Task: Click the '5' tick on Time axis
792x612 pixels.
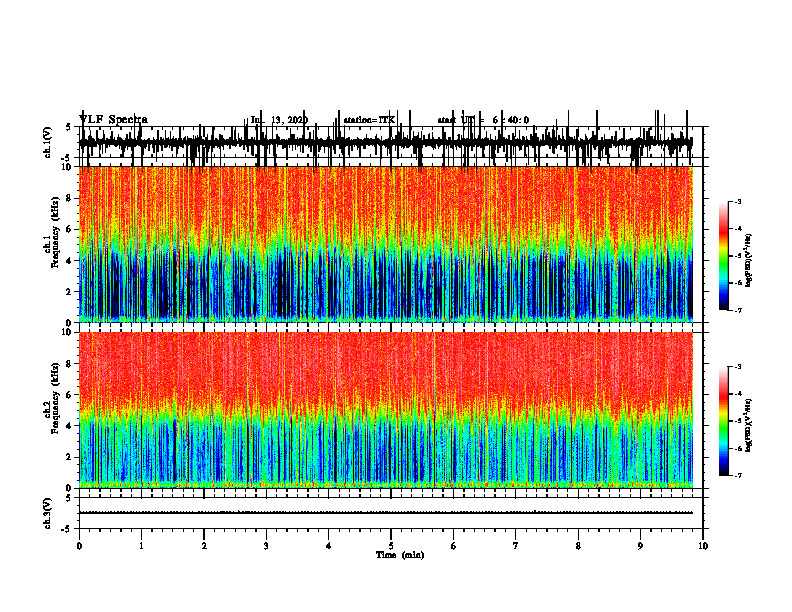Action: pos(391,546)
